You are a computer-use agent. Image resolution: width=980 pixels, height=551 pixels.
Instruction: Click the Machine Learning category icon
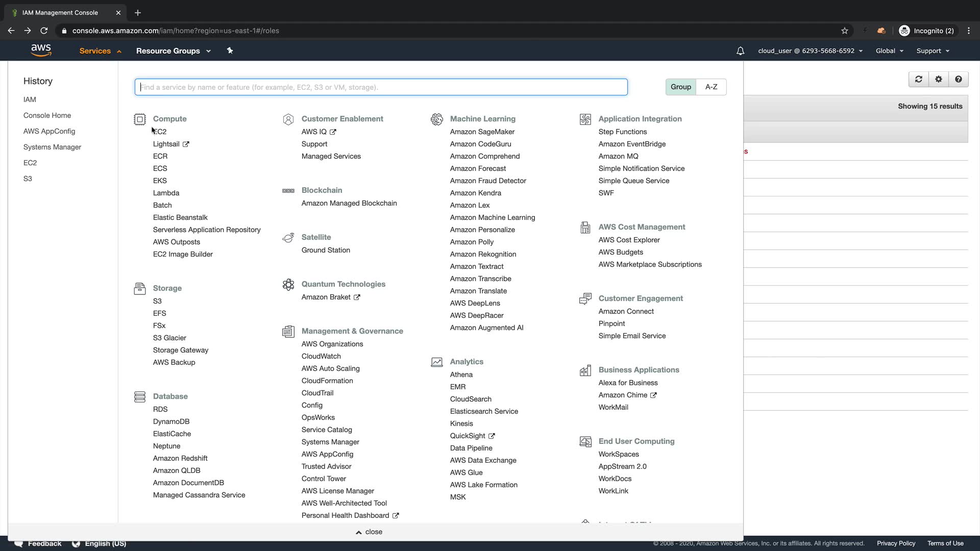tap(437, 119)
